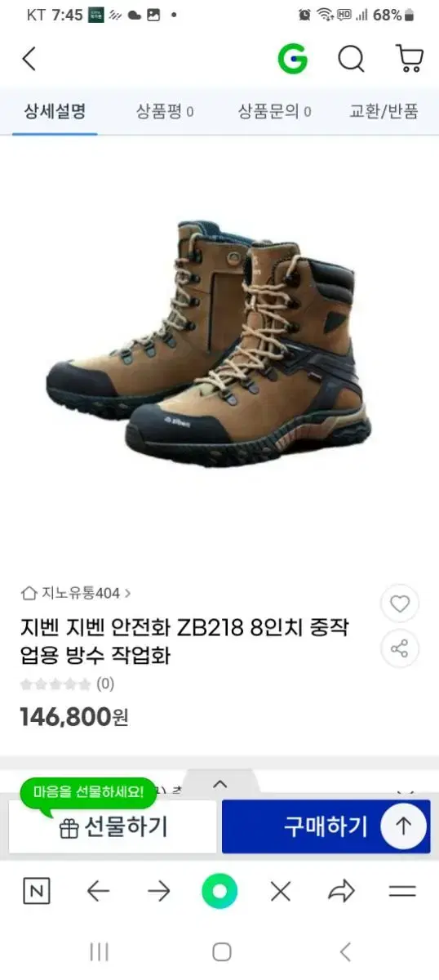Open the shopping cart icon
Image resolution: width=439 pixels, height=980 pixels.
coord(409,58)
